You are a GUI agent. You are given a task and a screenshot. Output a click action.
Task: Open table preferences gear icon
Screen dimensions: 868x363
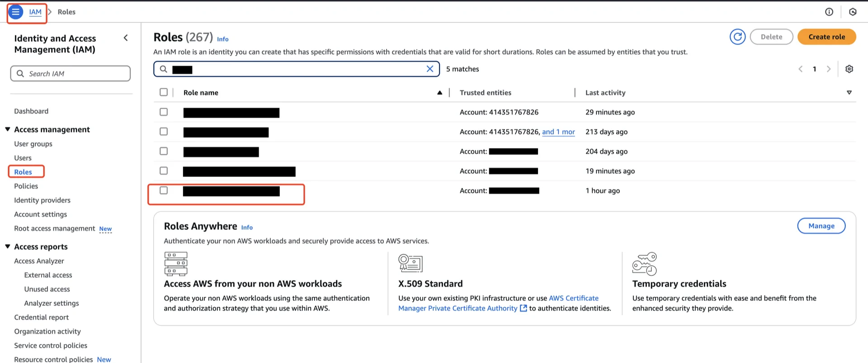pos(849,69)
